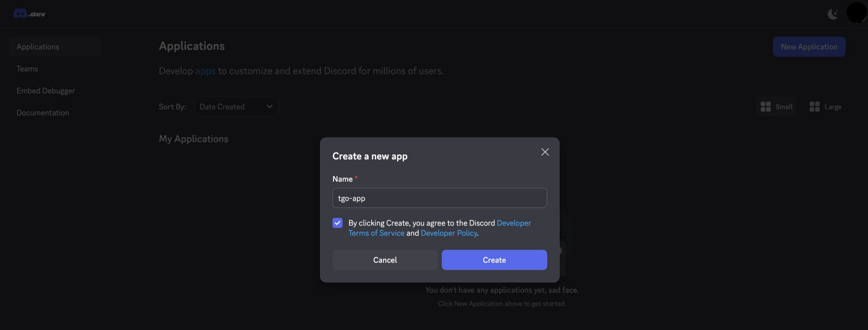This screenshot has height=330, width=868.
Task: Open the Developer Terms of Service link
Action: (x=376, y=233)
